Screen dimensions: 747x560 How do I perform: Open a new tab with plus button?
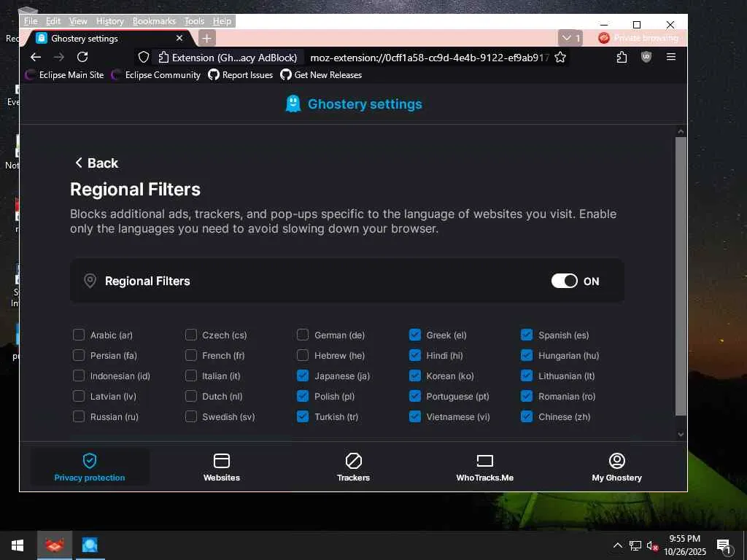click(x=206, y=38)
